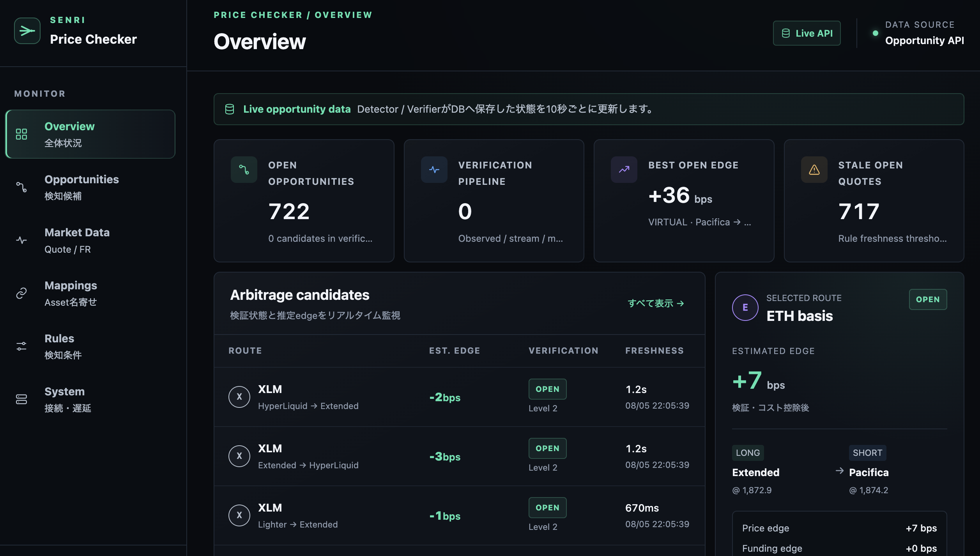Click the Overview grid icon in sidebar
The height and width of the screenshot is (556, 980).
(21, 134)
